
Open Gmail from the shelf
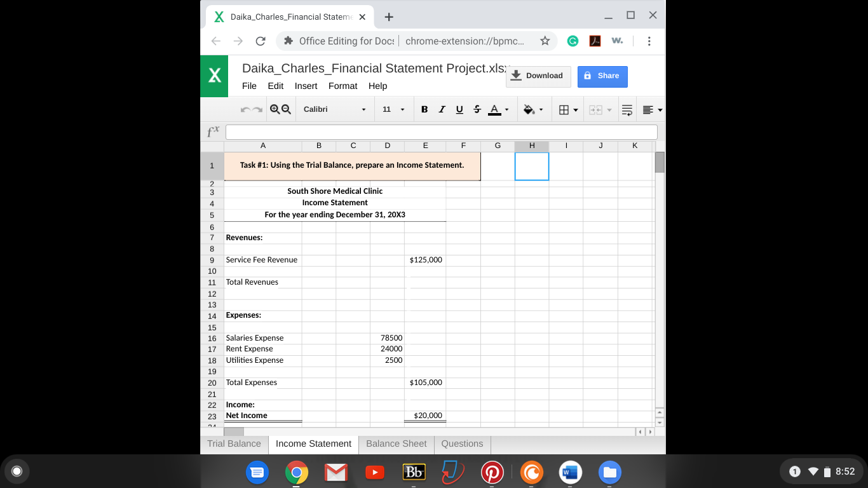tap(336, 472)
